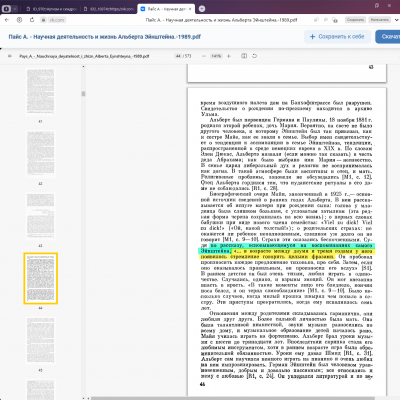Open page 45 thumbnail
400x400 pixels.
pyautogui.click(x=40, y=341)
